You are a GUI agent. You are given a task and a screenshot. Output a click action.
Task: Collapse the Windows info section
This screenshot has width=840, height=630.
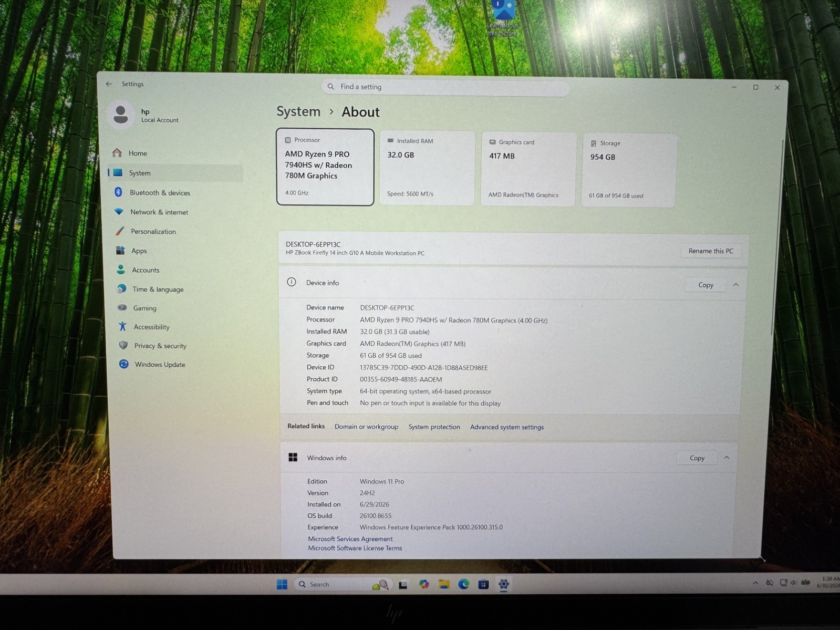point(727,458)
